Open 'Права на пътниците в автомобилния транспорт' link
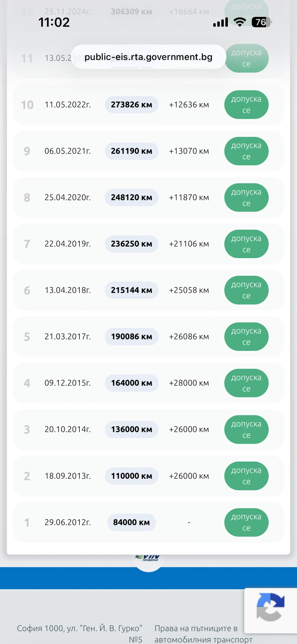The height and width of the screenshot is (644, 297). (x=203, y=634)
